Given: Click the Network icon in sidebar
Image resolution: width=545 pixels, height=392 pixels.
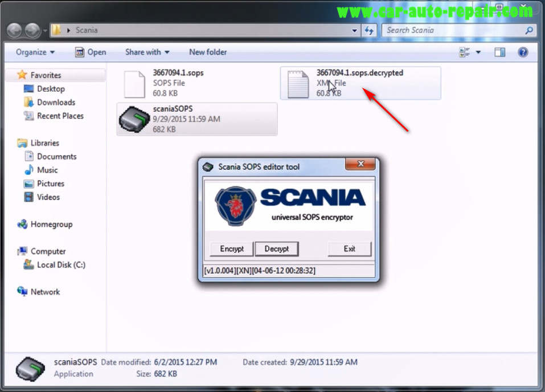Looking at the screenshot, I should pyautogui.click(x=22, y=292).
